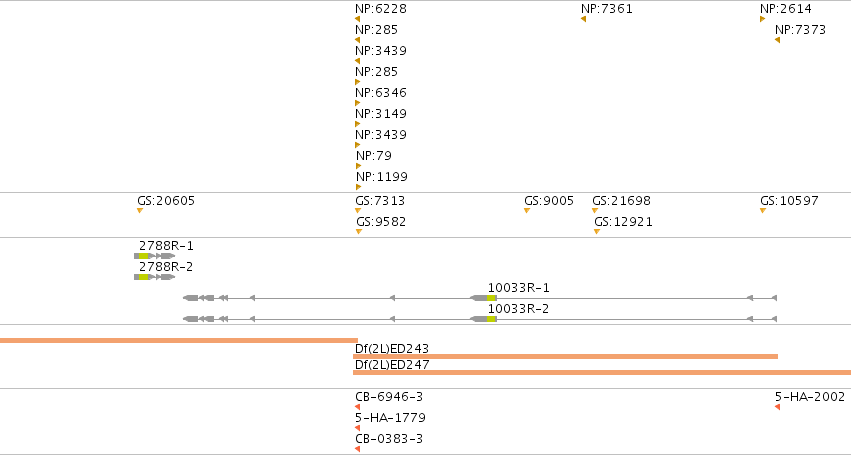This screenshot has width=851, height=455.
Task: Select the NP:7373 label text
Action: click(x=801, y=30)
